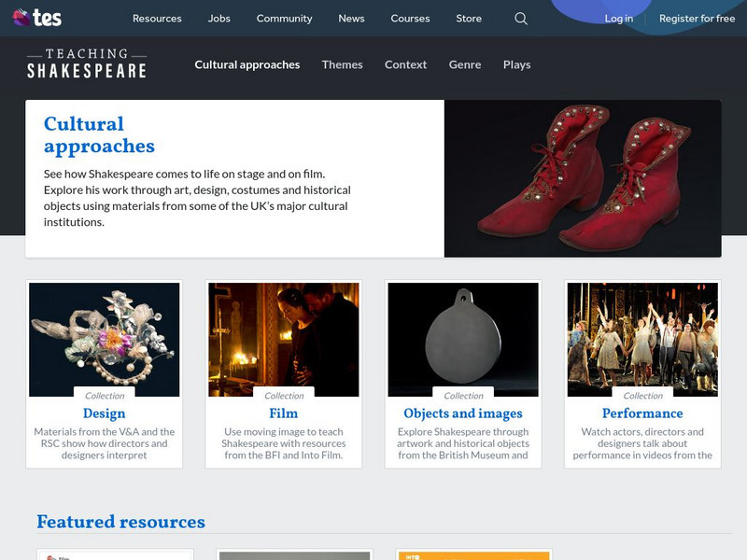Click the Teaching Shakespeare logo

[87, 63]
